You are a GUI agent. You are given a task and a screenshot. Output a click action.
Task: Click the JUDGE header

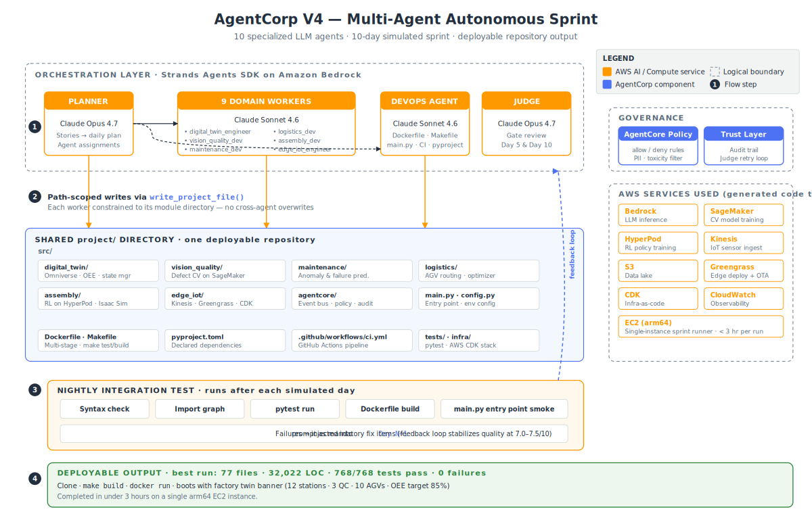click(526, 101)
